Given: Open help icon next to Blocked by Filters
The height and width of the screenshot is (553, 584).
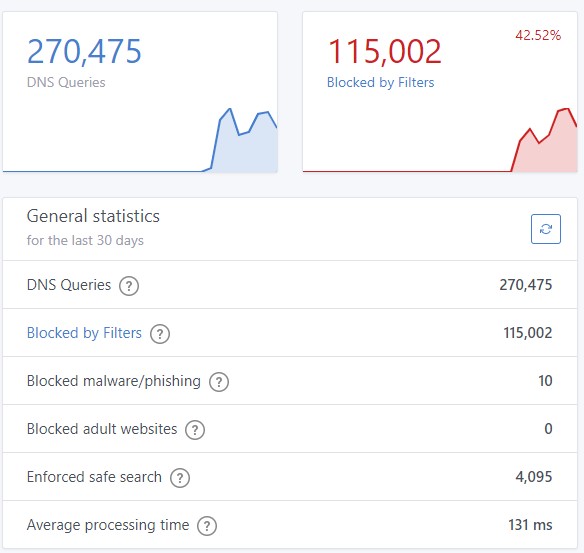Looking at the screenshot, I should [160, 334].
